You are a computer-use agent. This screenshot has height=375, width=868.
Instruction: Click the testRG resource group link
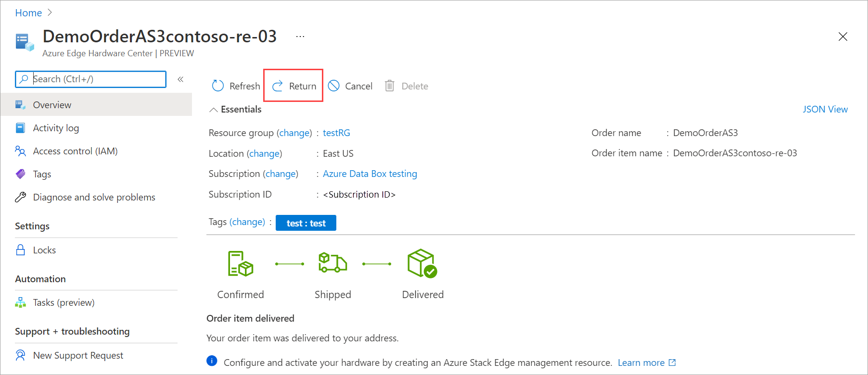click(x=336, y=133)
